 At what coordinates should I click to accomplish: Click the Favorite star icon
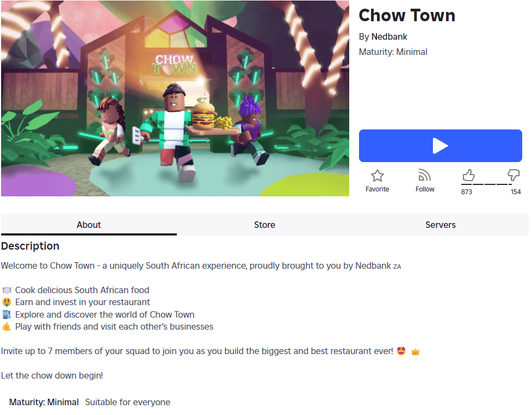[377, 176]
